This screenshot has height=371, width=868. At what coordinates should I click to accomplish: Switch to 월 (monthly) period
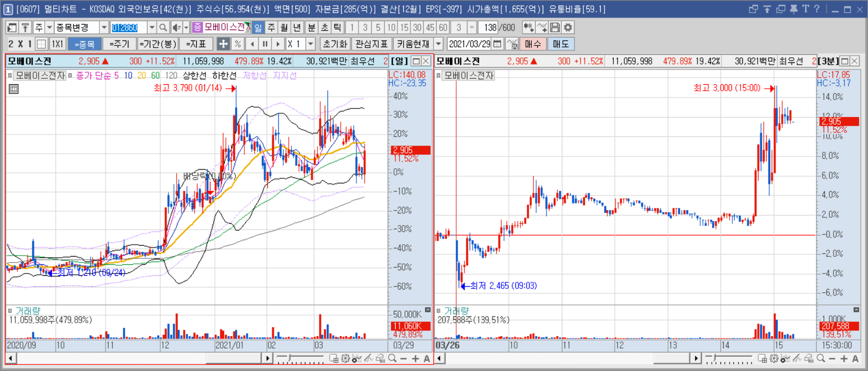[x=284, y=27]
